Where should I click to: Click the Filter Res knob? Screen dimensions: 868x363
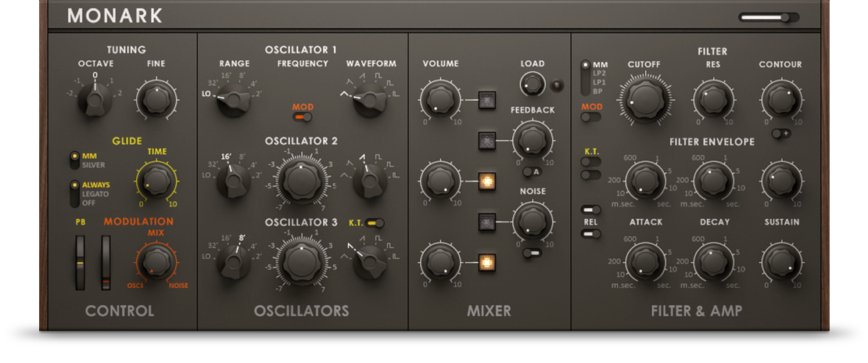tap(713, 100)
